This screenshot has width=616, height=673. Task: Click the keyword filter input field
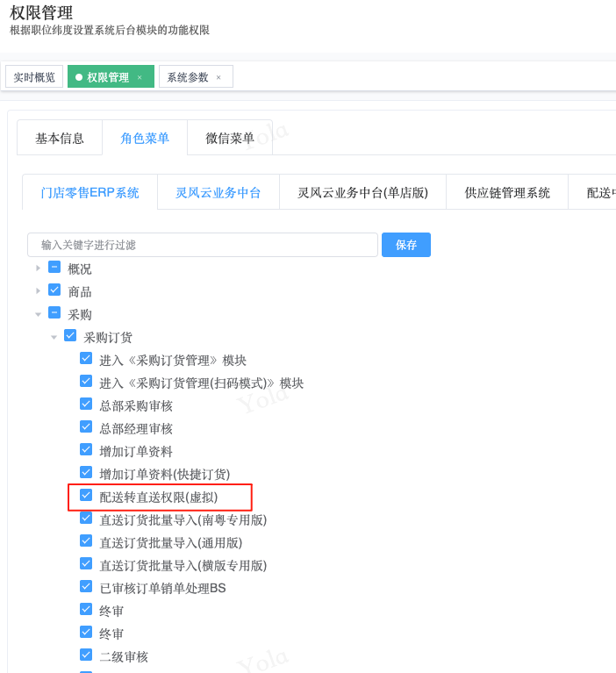click(x=203, y=245)
